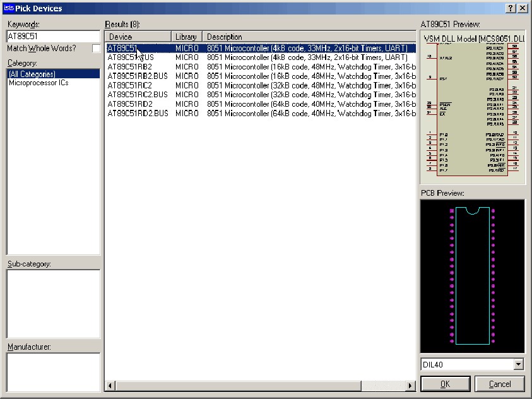
Task: Close the Pick Devices dialog
Action: tap(523, 8)
